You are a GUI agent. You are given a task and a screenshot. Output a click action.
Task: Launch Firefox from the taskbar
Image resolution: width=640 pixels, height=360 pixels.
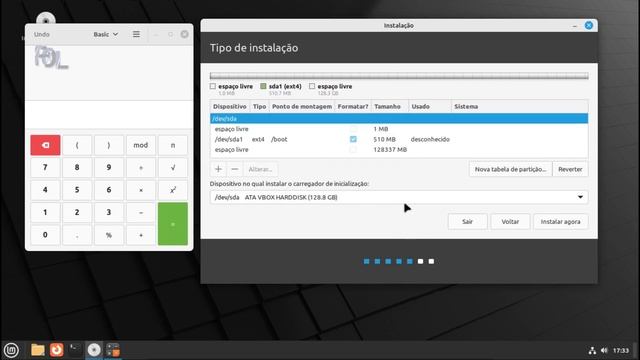pos(56,350)
